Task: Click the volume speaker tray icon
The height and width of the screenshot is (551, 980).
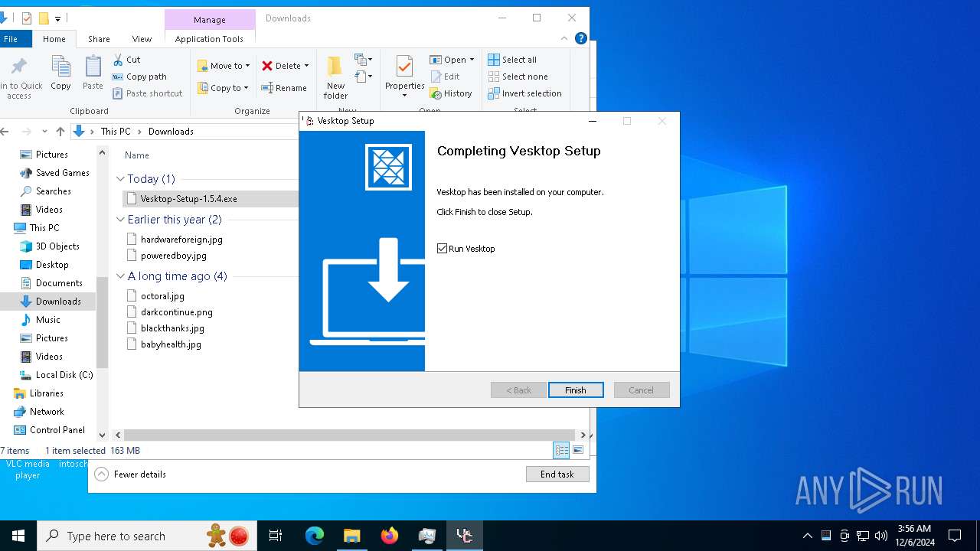Action: [x=881, y=536]
